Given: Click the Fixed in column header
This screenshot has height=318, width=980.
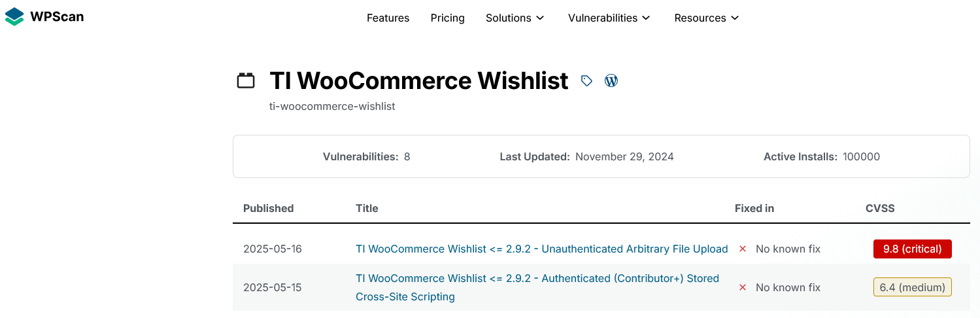Looking at the screenshot, I should [x=754, y=208].
